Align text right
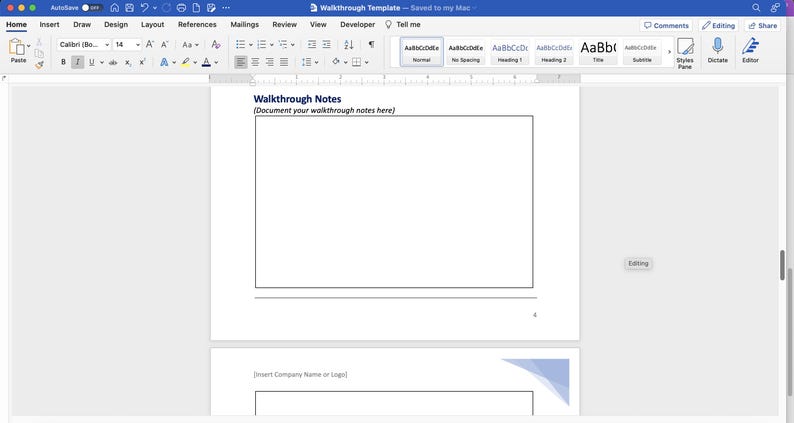The image size is (794, 423). (269, 62)
